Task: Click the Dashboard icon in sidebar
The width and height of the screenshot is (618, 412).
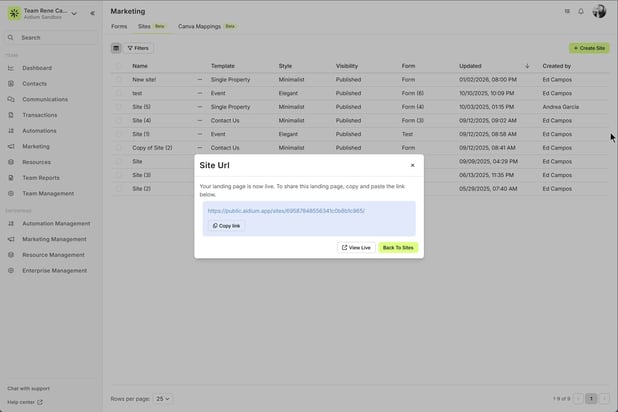Action: tap(12, 68)
